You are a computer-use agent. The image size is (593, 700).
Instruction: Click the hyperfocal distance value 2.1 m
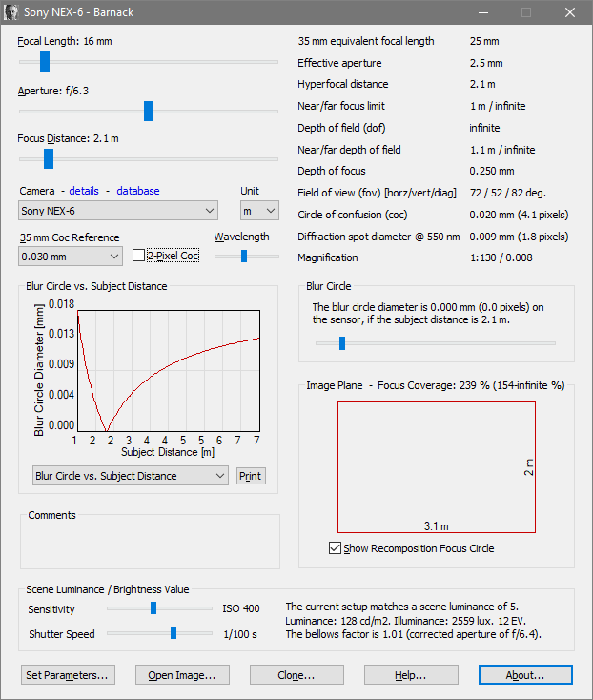pos(482,84)
